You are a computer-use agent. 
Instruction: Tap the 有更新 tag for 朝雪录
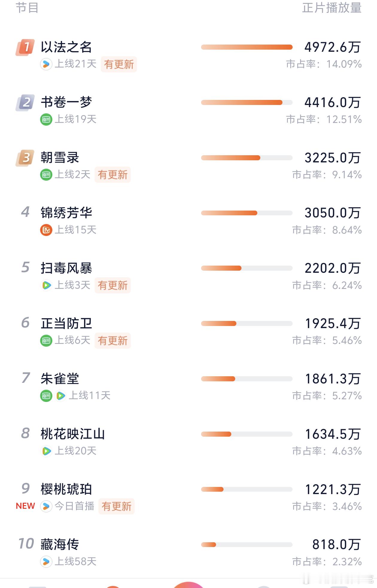coord(113,175)
